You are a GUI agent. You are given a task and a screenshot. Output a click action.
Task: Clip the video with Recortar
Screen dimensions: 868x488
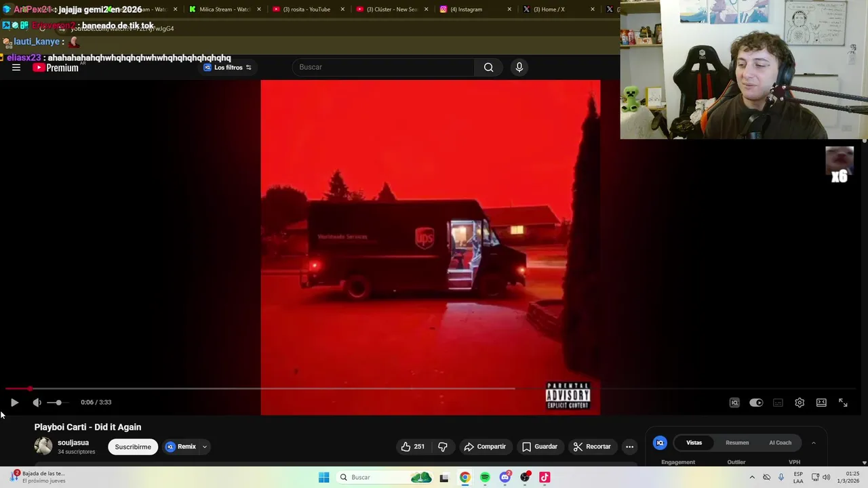tap(592, 447)
